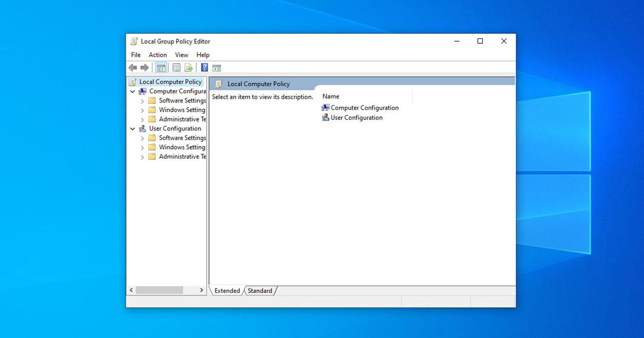The image size is (644, 338).
Task: Open the Action menu
Action: tap(158, 55)
